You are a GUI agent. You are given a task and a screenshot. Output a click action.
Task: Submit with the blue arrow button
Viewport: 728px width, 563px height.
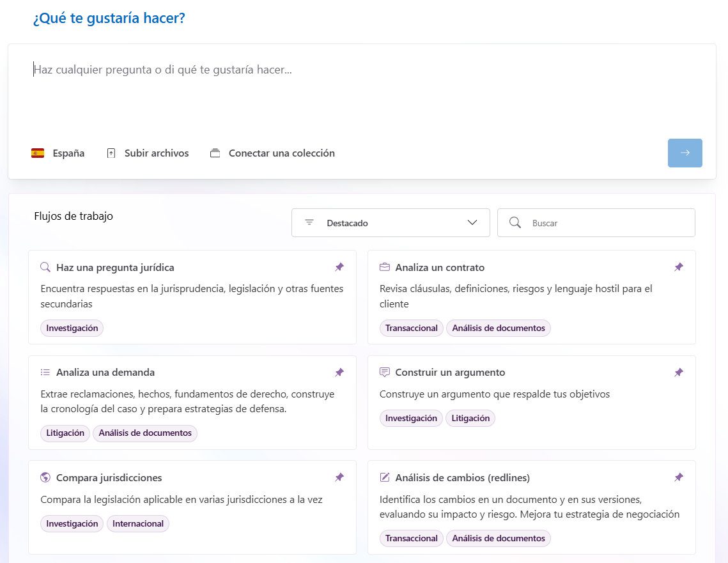click(685, 153)
